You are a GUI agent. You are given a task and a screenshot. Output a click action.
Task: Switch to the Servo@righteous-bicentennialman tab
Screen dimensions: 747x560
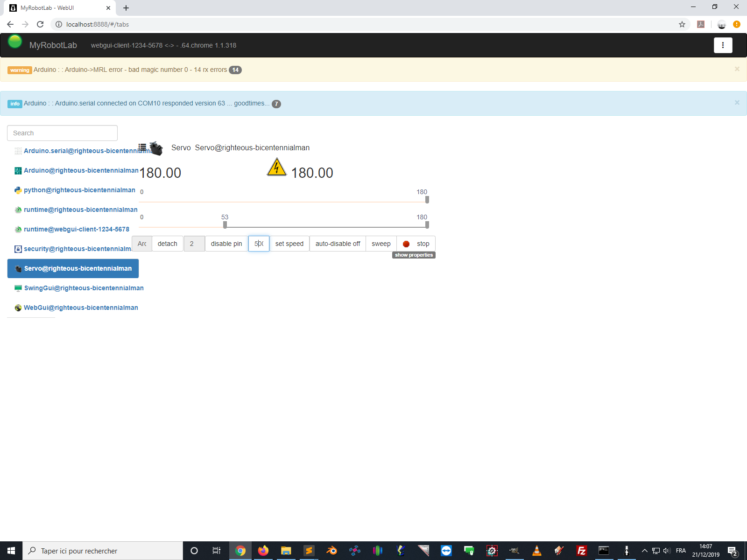pos(73,268)
